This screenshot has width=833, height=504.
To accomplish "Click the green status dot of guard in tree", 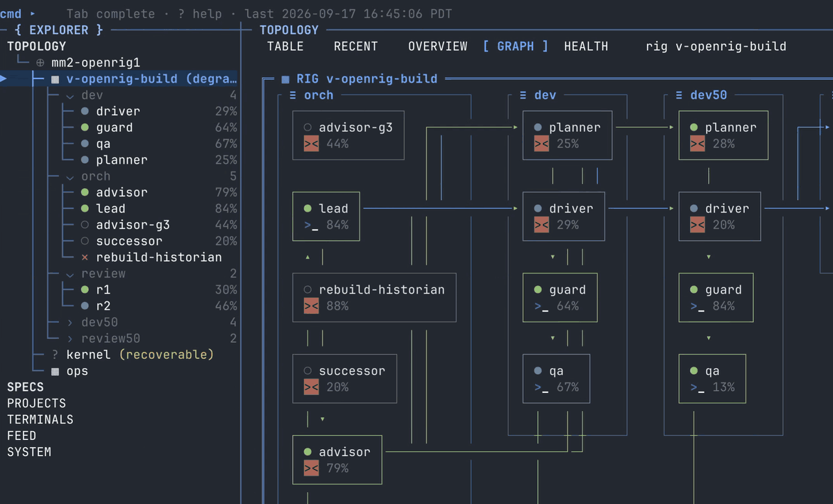I will point(85,128).
